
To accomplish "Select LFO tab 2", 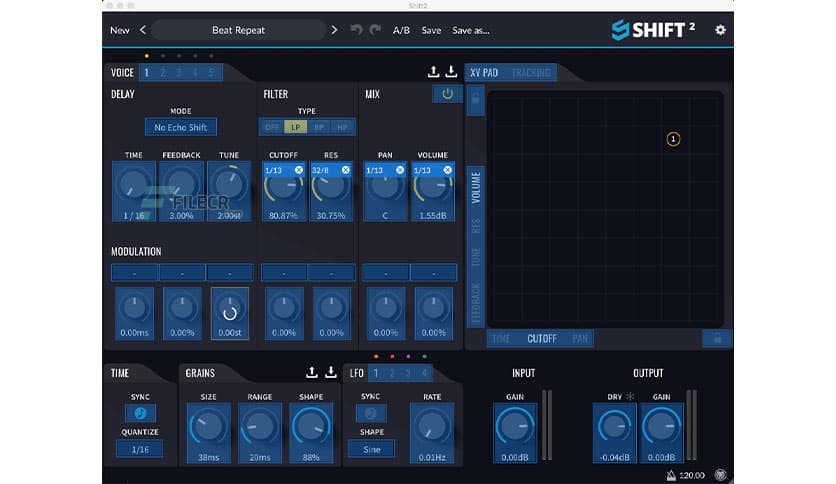I will [392, 373].
